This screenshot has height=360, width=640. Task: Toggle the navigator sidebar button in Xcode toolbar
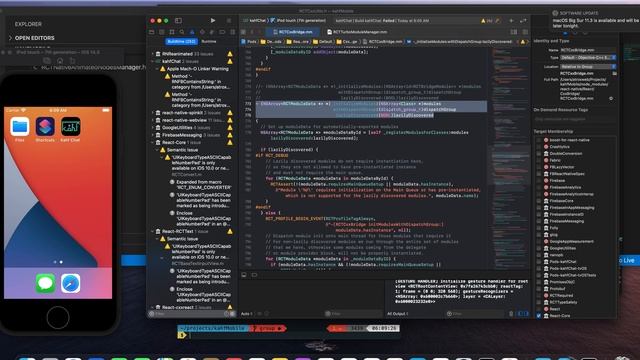pos(178,20)
